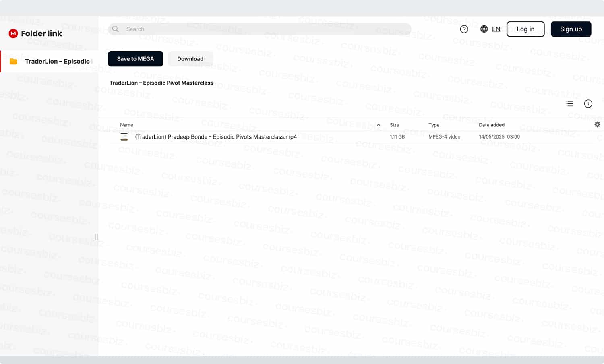Screen dimensions: 604x364
Task: Focus the Search input field
Action: (x=260, y=29)
